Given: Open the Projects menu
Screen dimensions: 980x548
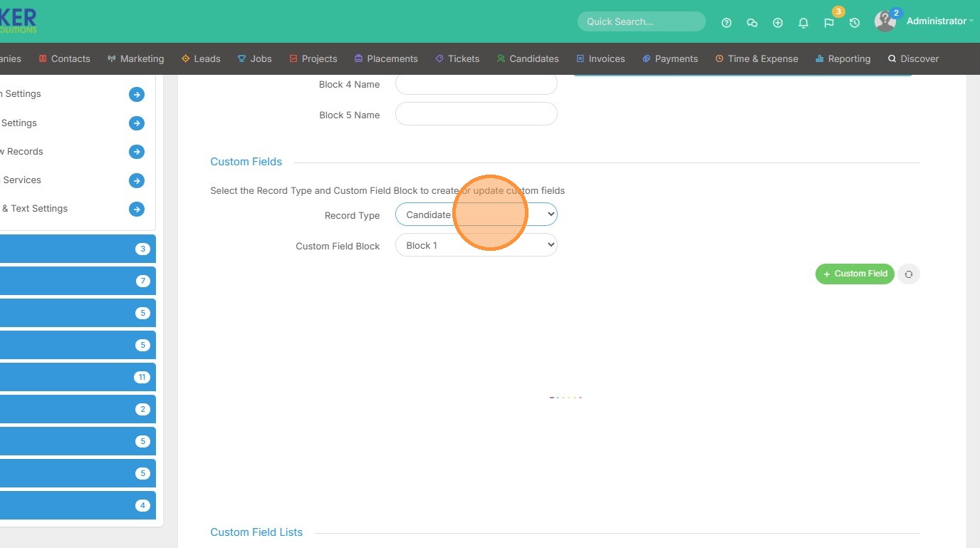Looking at the screenshot, I should pos(313,58).
